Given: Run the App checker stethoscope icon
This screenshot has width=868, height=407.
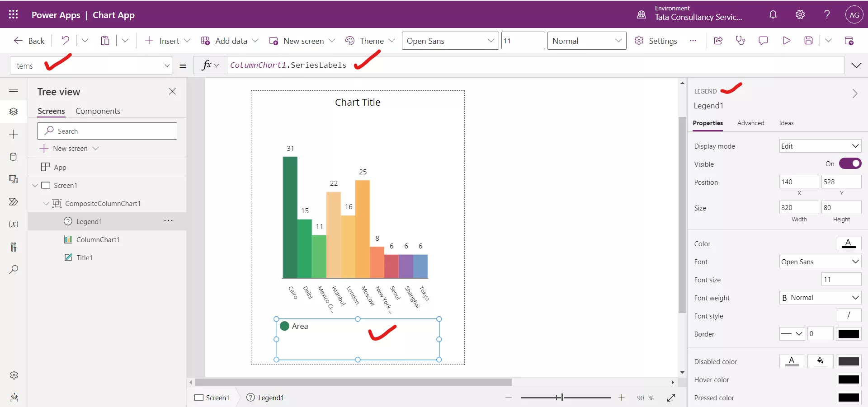Looking at the screenshot, I should click(x=741, y=41).
